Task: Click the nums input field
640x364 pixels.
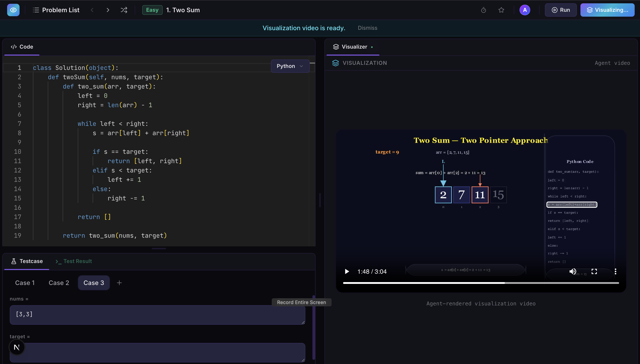Action: pos(157,315)
